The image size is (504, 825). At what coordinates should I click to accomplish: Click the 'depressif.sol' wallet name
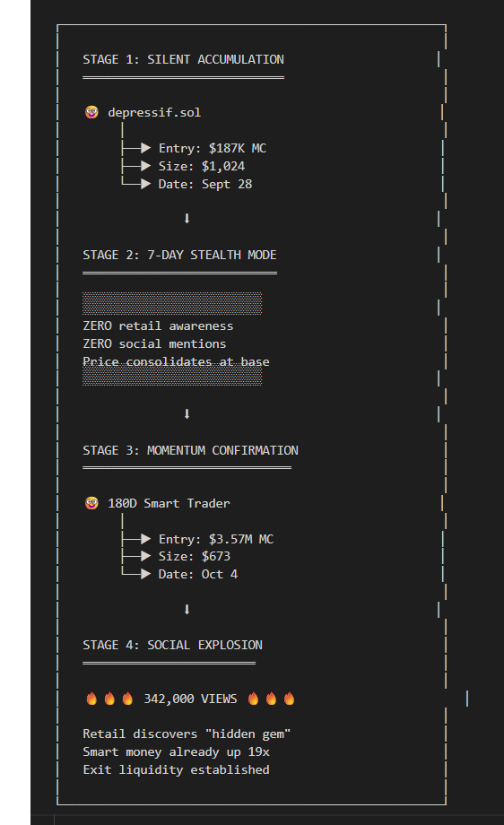[154, 113]
